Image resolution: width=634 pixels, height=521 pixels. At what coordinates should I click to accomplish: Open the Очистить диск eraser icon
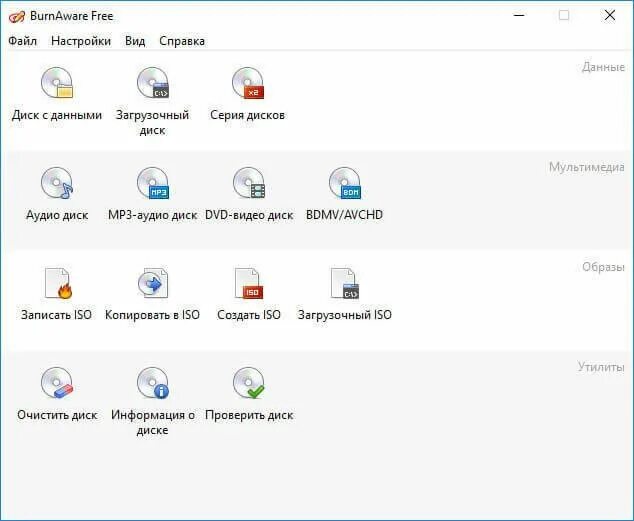tap(57, 383)
